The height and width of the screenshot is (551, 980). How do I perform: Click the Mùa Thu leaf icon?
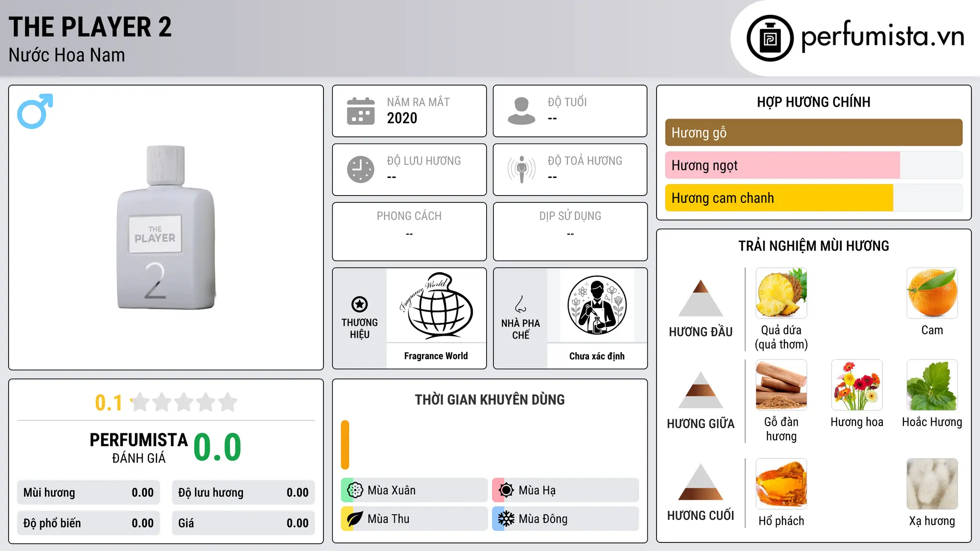click(x=355, y=519)
